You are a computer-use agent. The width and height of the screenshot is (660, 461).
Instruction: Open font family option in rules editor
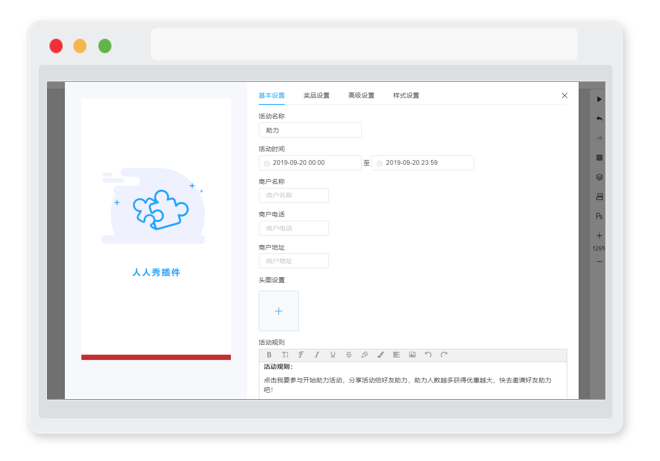click(x=301, y=355)
